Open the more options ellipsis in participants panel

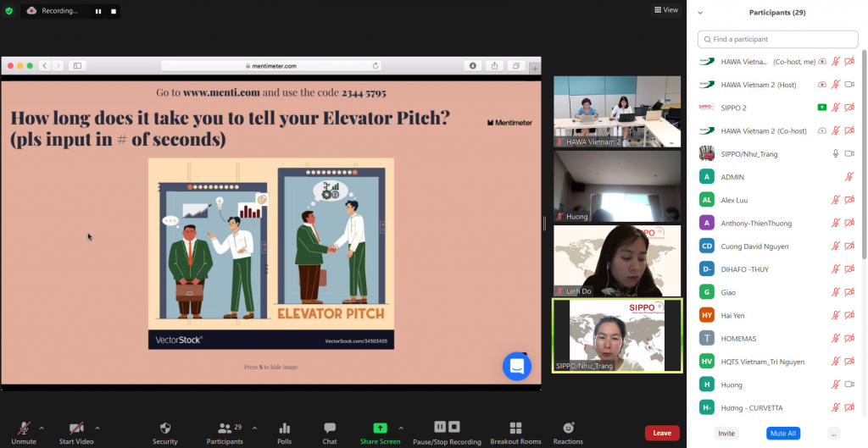pos(834,434)
